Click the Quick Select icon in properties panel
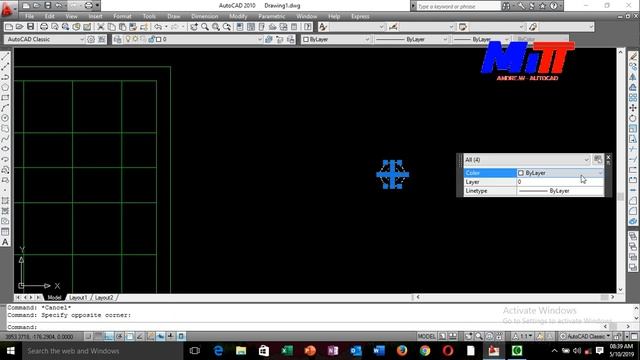 tap(598, 159)
